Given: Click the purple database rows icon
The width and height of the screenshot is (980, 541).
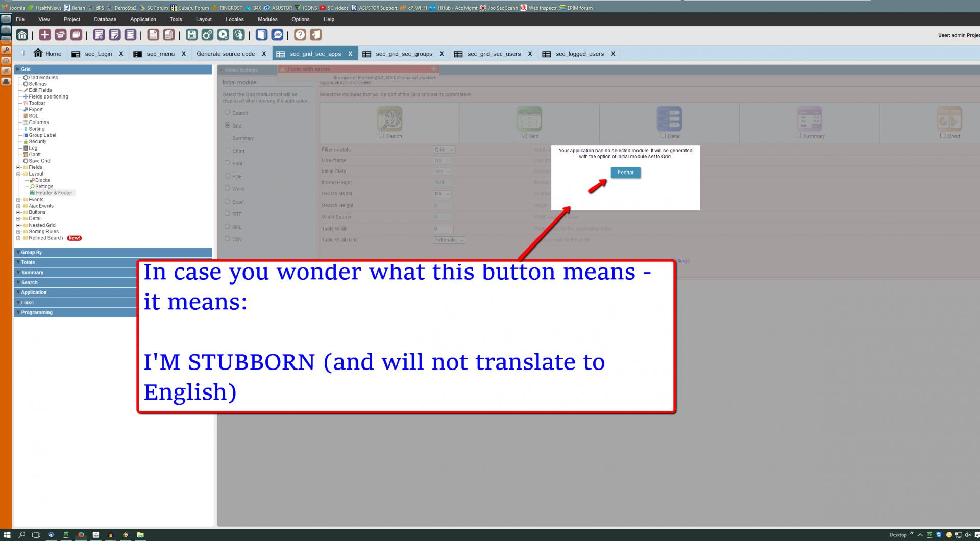Looking at the screenshot, I should point(130,35).
